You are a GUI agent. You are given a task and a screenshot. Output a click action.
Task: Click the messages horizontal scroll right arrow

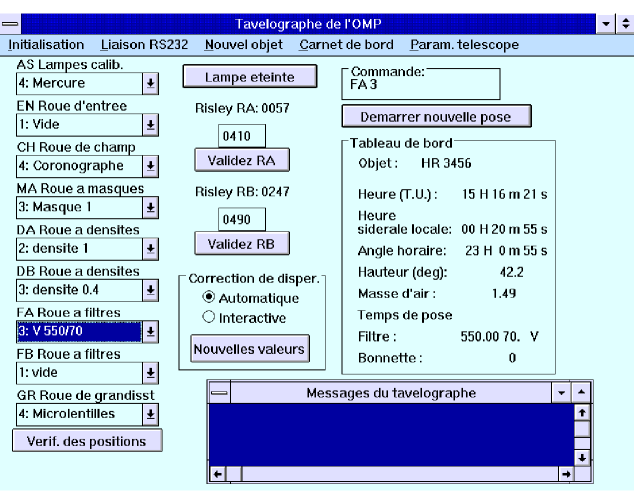(x=566, y=473)
